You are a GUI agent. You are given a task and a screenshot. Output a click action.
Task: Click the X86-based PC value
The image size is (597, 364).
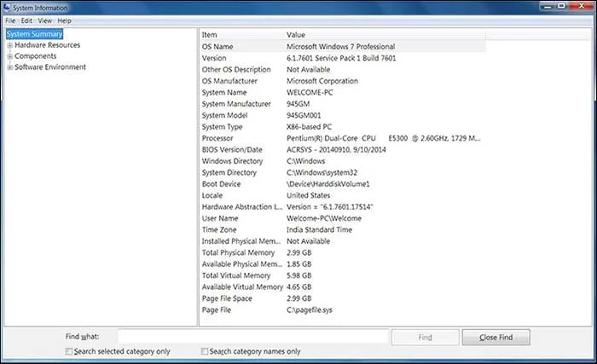309,126
